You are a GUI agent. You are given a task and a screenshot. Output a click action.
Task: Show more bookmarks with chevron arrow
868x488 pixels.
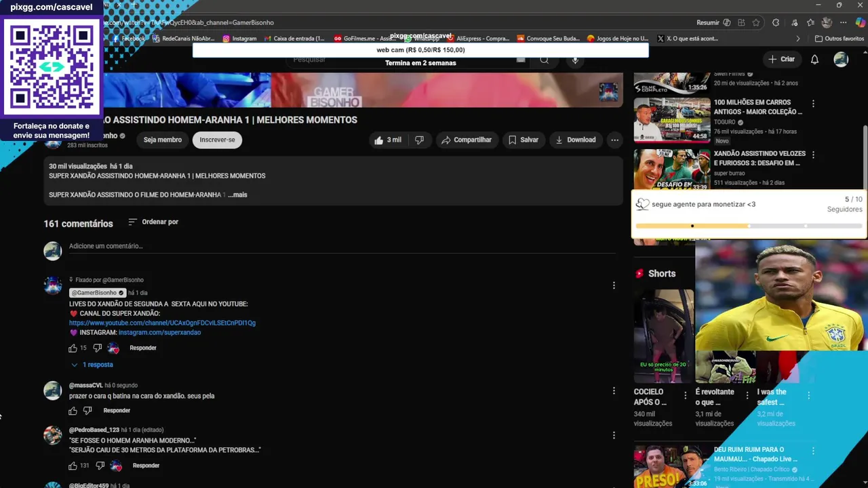tap(798, 39)
